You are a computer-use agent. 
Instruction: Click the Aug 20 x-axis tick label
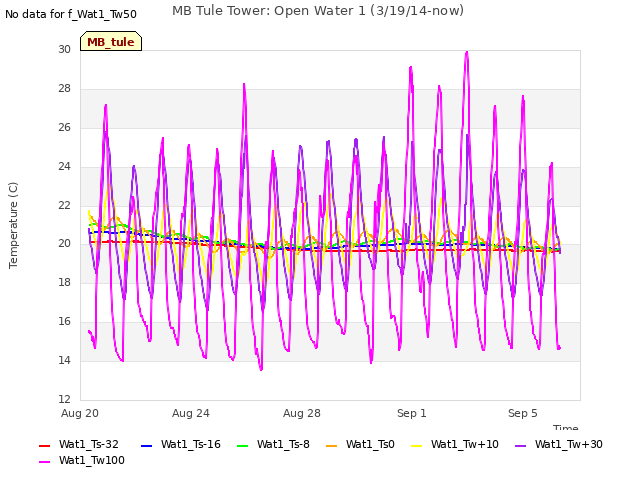80,413
